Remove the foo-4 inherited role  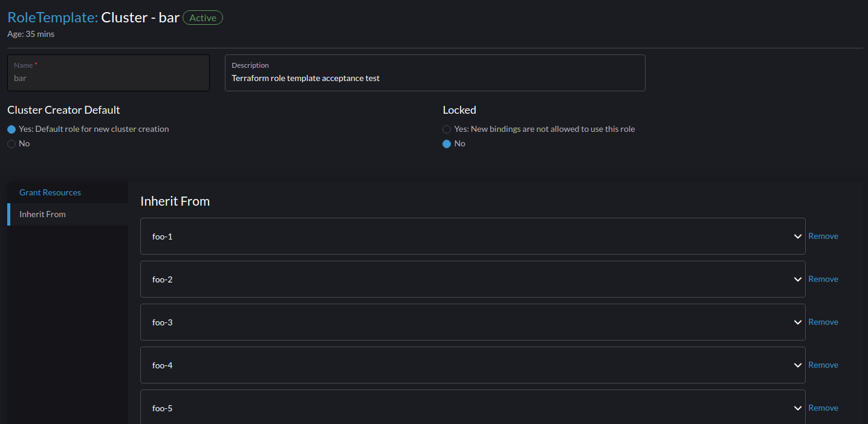click(823, 365)
